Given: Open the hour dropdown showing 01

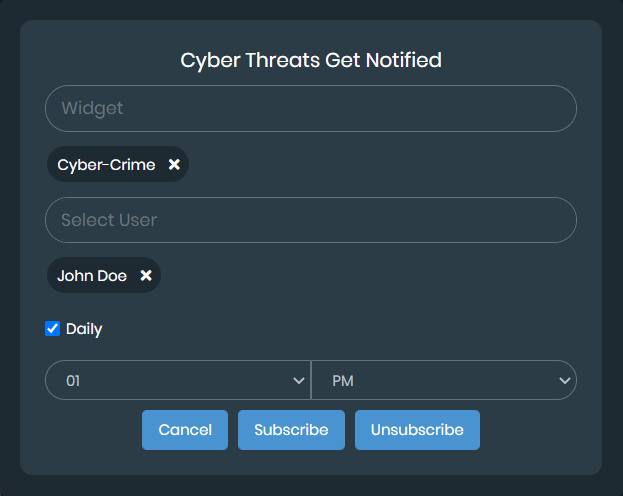Looking at the screenshot, I should pos(178,381).
